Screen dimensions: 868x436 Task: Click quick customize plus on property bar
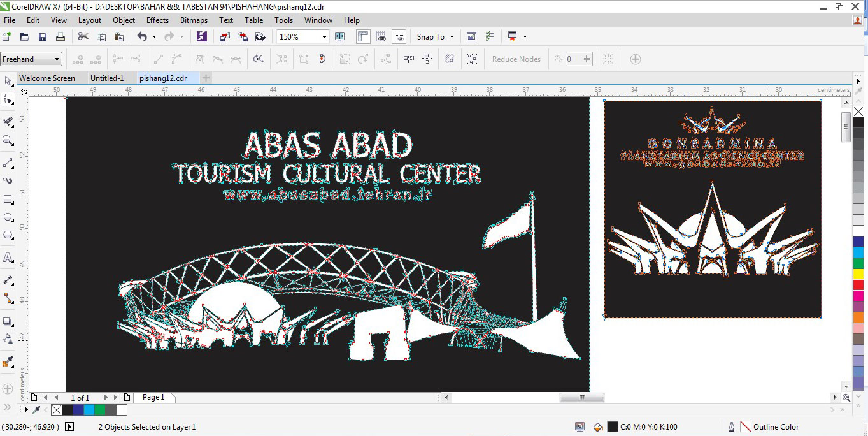point(635,59)
